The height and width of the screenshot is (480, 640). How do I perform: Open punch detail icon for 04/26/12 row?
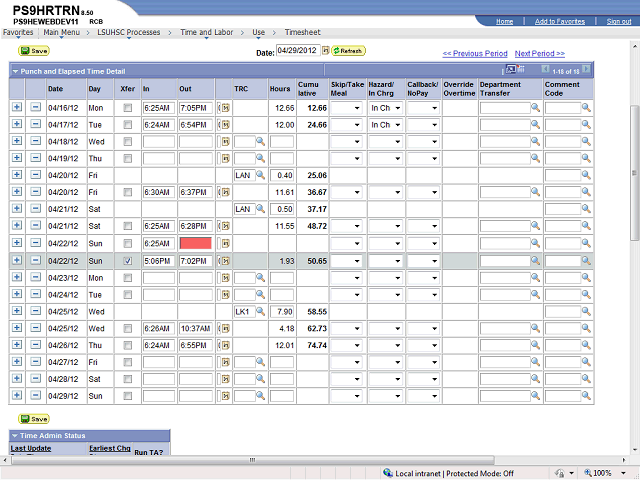pos(226,345)
